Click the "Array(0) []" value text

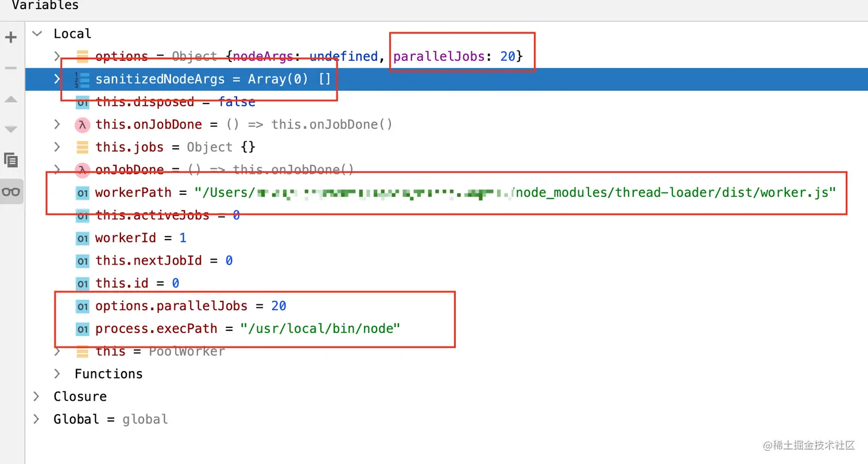point(289,79)
